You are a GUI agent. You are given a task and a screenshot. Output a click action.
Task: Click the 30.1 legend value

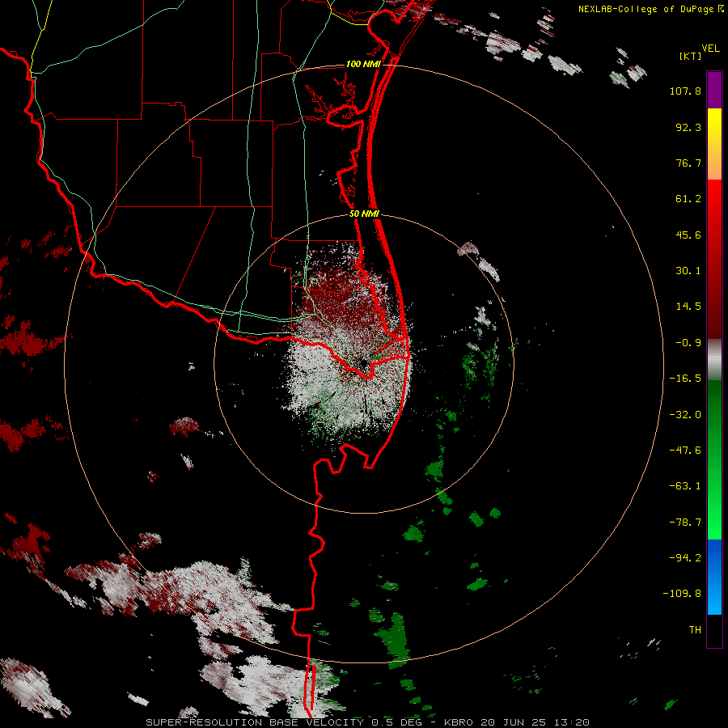pyautogui.click(x=688, y=271)
